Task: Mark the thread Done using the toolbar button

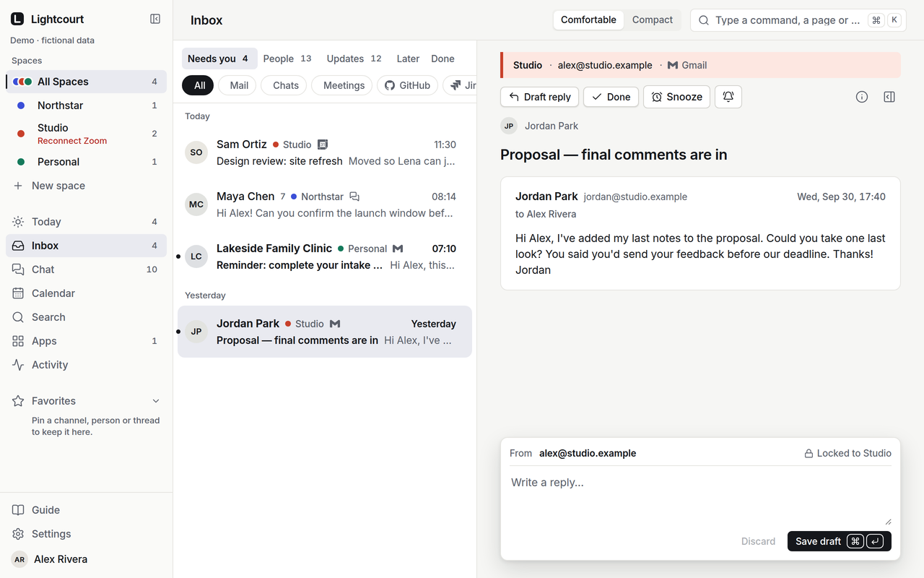Action: click(611, 97)
